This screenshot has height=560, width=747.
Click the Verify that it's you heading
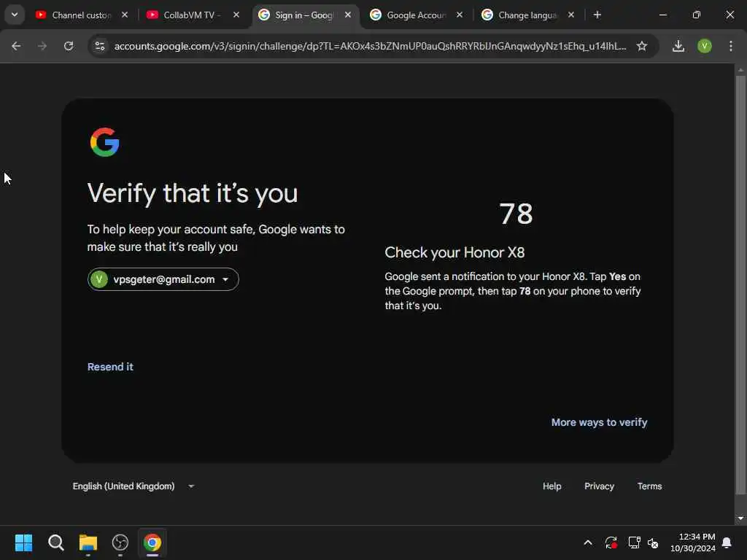tap(193, 193)
